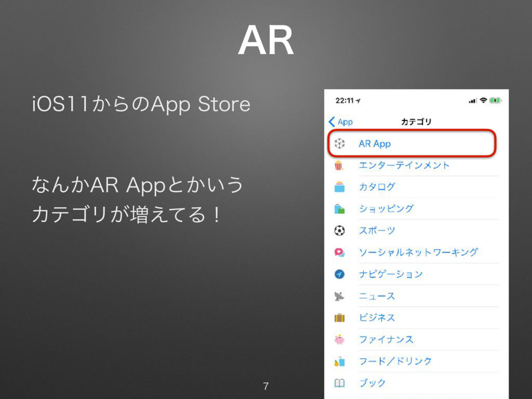Open the ビジネス category
The image size is (532, 399).
412,317
